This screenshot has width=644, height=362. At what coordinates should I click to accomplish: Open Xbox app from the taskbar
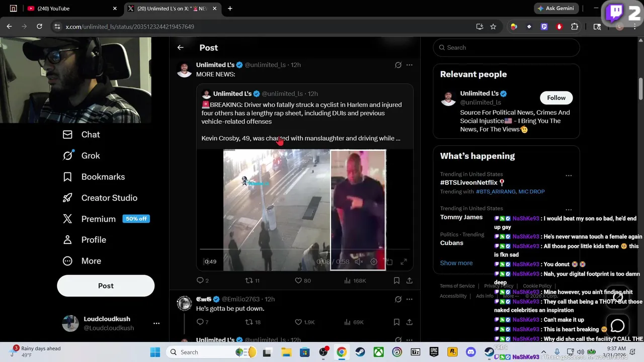point(378,352)
